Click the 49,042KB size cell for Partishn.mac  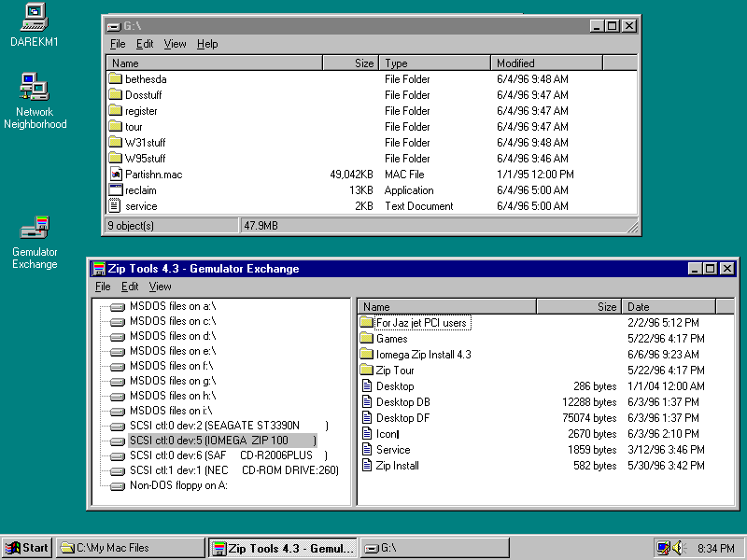351,175
